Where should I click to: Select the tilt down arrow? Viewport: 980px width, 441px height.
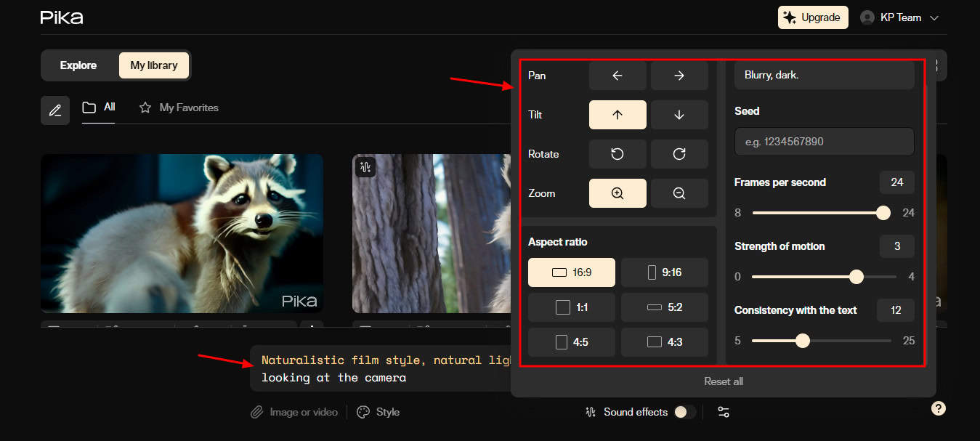point(679,115)
